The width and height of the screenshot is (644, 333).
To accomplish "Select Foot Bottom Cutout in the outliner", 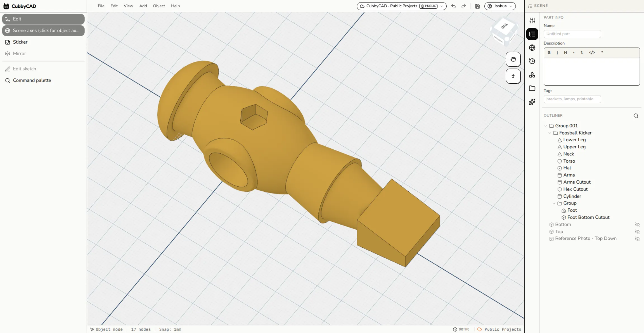I will point(588,217).
